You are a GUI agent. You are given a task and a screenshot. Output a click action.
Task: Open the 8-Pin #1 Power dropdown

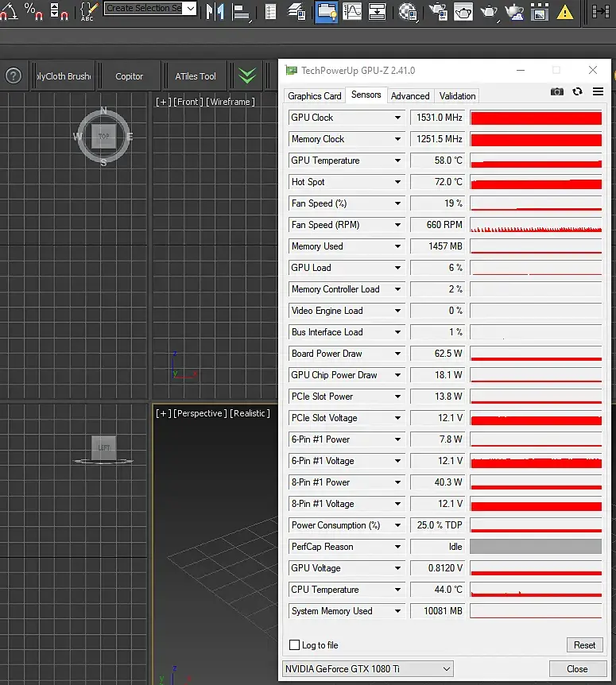pyautogui.click(x=397, y=482)
